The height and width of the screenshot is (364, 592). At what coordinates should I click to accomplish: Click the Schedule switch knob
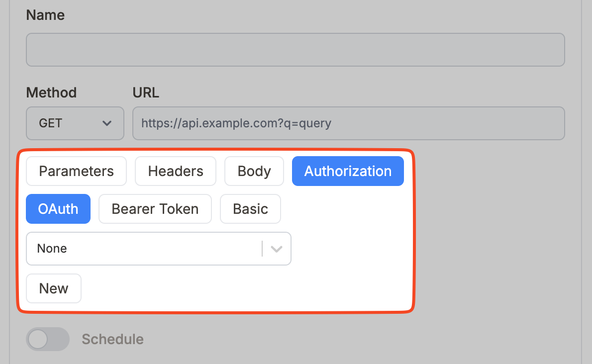click(x=39, y=339)
